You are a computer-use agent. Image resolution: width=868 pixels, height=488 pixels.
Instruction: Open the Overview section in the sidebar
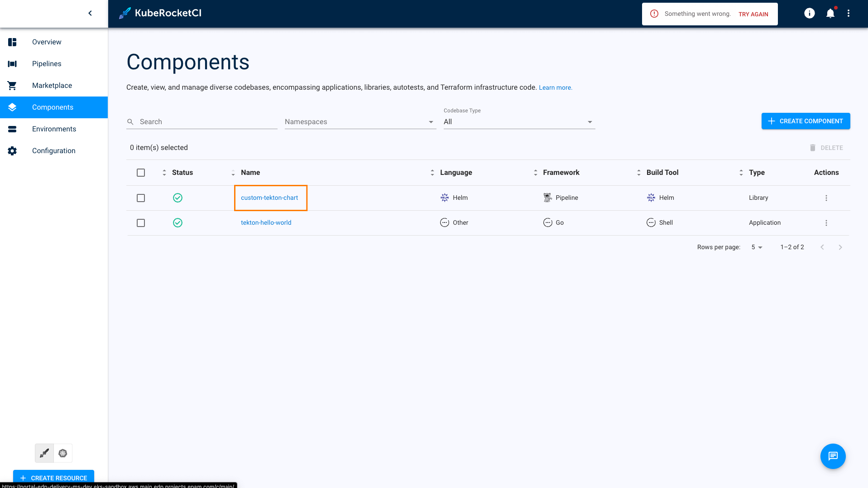tap(46, 42)
